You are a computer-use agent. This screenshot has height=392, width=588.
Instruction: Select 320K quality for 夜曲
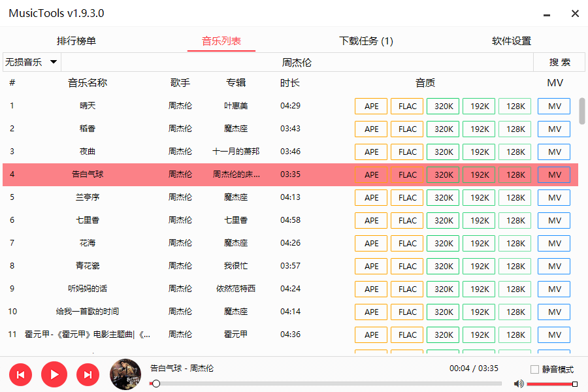(x=444, y=152)
